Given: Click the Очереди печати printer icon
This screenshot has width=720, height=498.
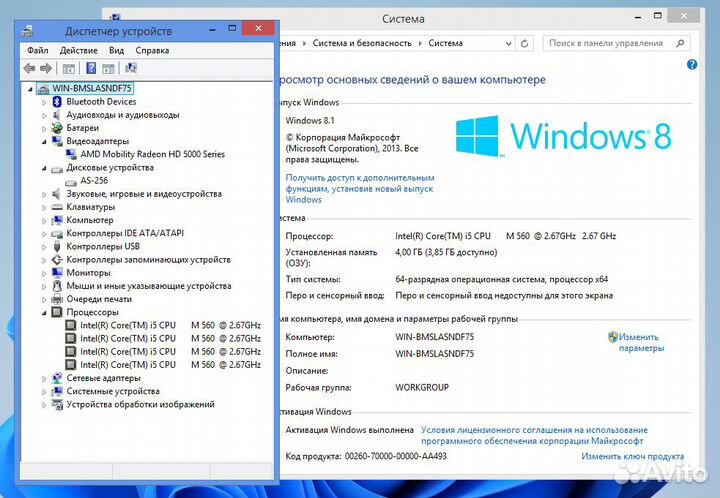Looking at the screenshot, I should (x=57, y=299).
